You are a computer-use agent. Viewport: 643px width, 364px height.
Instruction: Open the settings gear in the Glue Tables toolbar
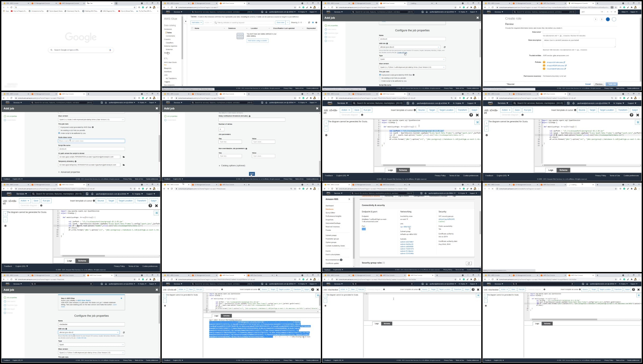click(x=313, y=23)
